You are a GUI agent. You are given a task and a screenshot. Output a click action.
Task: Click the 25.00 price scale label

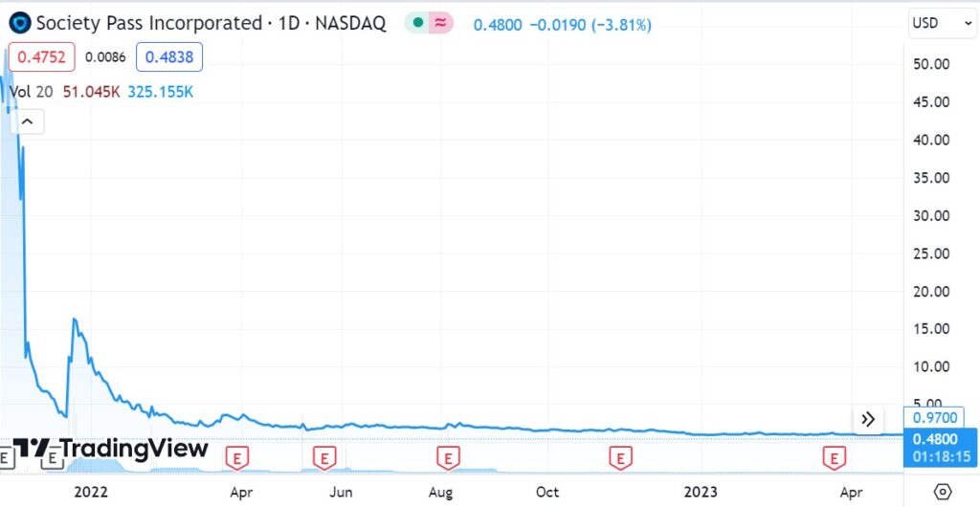[x=931, y=253]
